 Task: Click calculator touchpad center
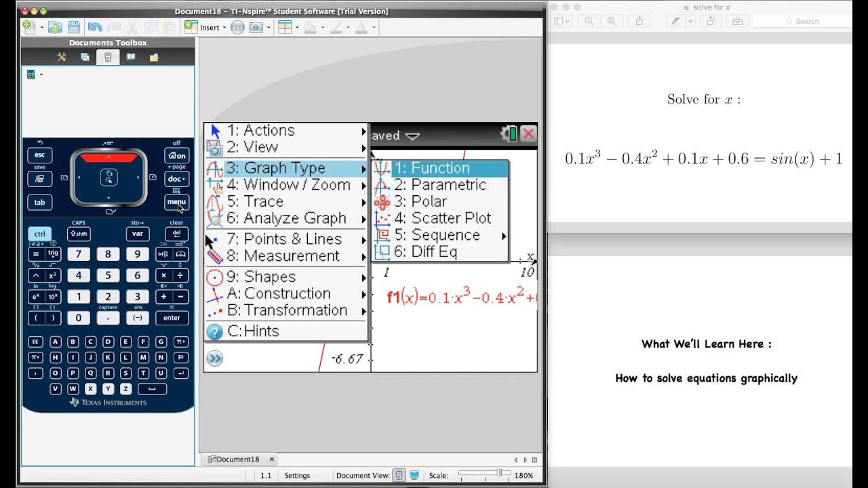point(108,178)
